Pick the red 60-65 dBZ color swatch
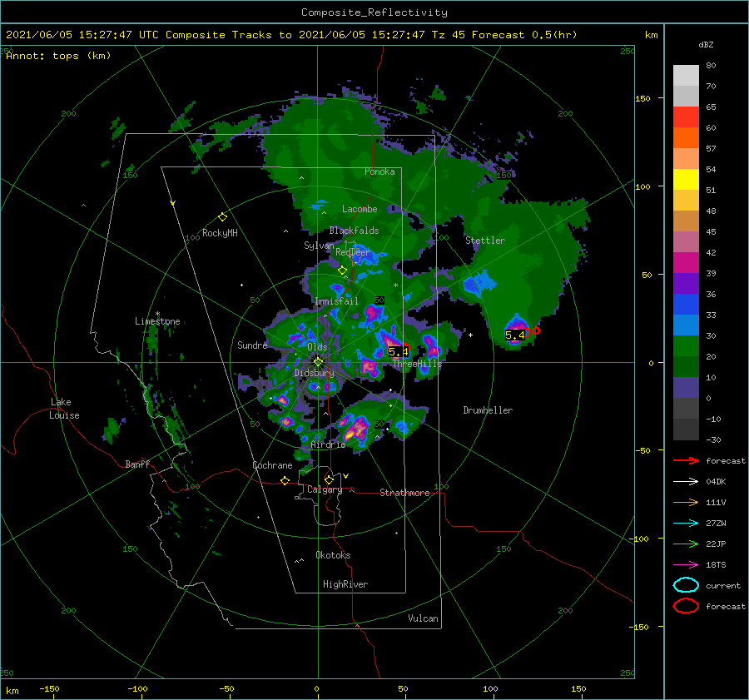 tap(686, 117)
